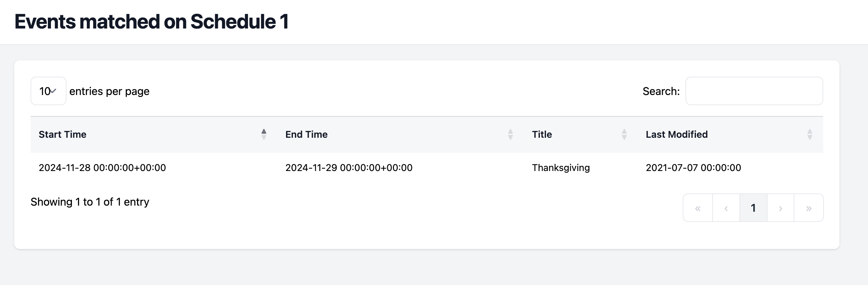Click the next-page chevron pagination icon
This screenshot has width=868, height=285.
point(781,207)
